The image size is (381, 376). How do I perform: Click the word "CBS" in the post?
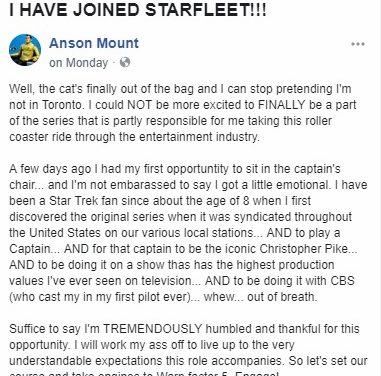click(342, 281)
